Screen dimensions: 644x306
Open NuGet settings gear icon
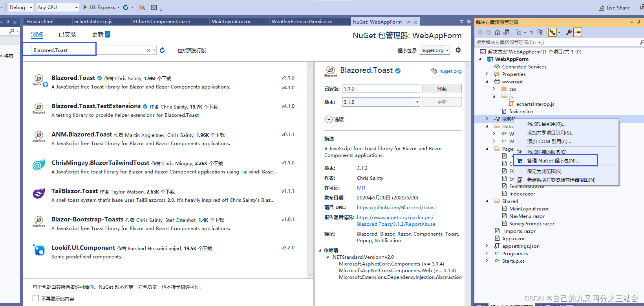pyautogui.click(x=458, y=50)
